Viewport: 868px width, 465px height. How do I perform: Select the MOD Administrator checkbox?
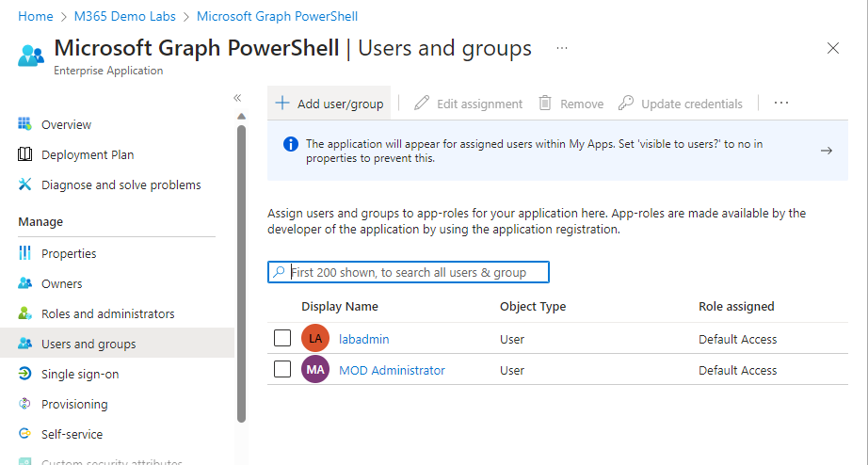click(x=282, y=369)
